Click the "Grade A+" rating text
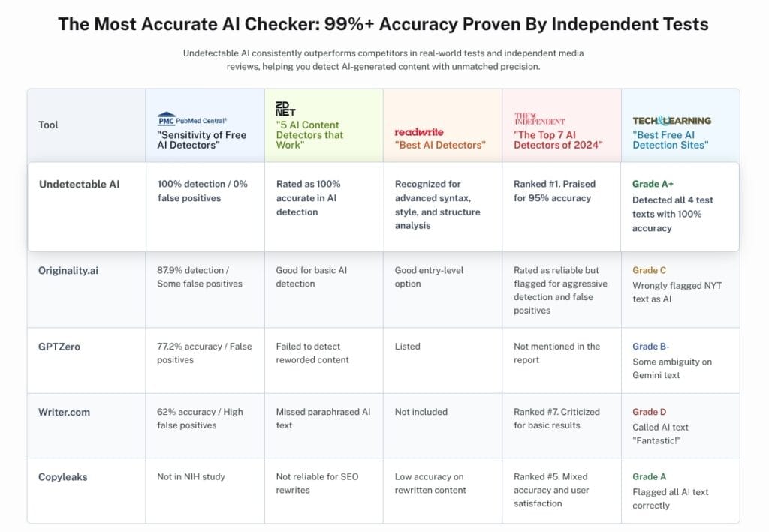769x532 pixels. [x=654, y=184]
